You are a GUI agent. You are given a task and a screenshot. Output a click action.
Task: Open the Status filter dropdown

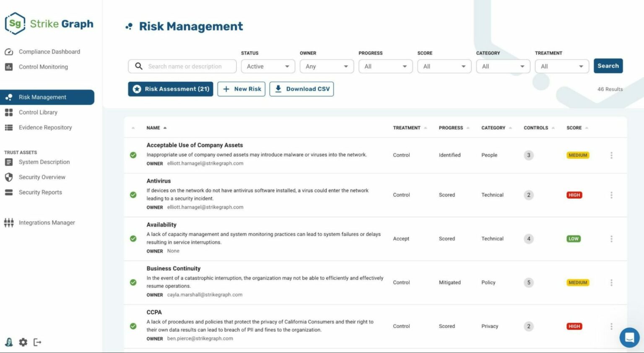pyautogui.click(x=268, y=66)
